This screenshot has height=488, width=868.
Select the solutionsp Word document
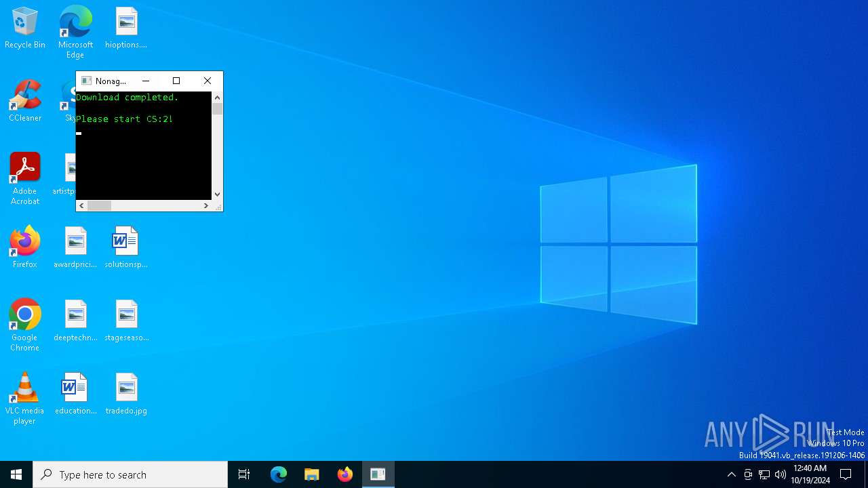click(x=126, y=247)
